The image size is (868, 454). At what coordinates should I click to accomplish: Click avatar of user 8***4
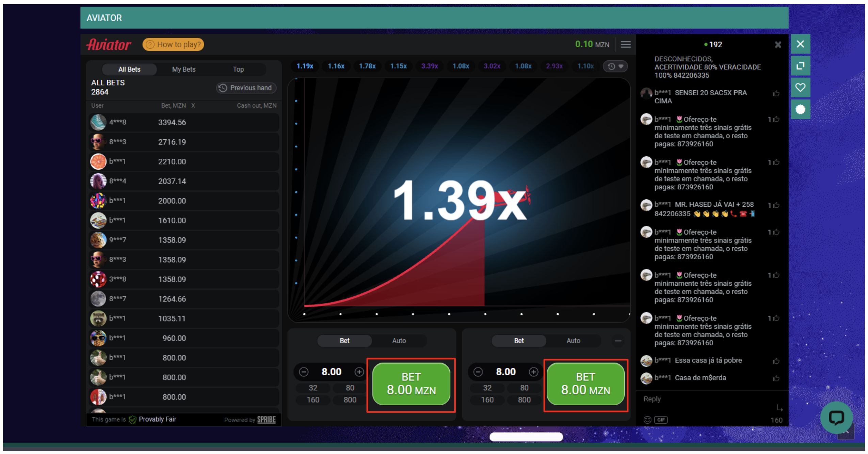pos(98,181)
